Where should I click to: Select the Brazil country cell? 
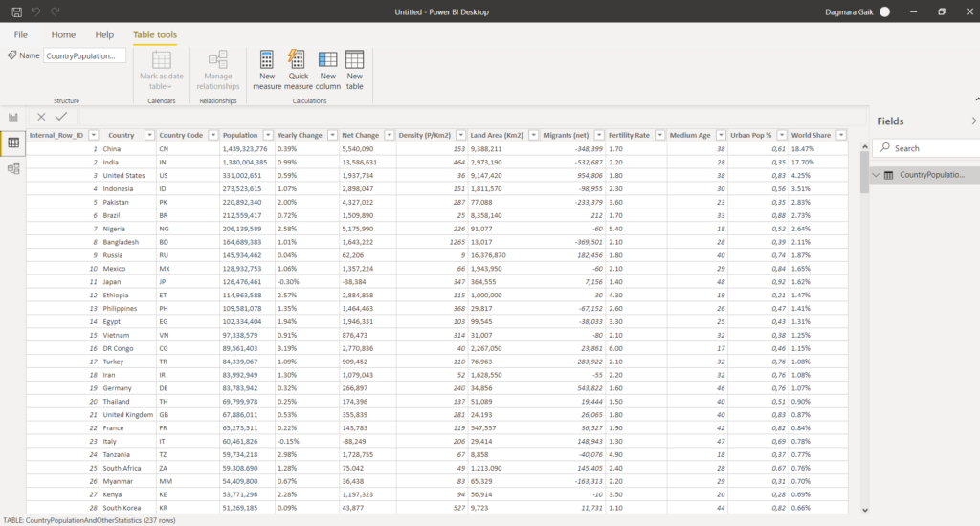pyautogui.click(x=128, y=215)
